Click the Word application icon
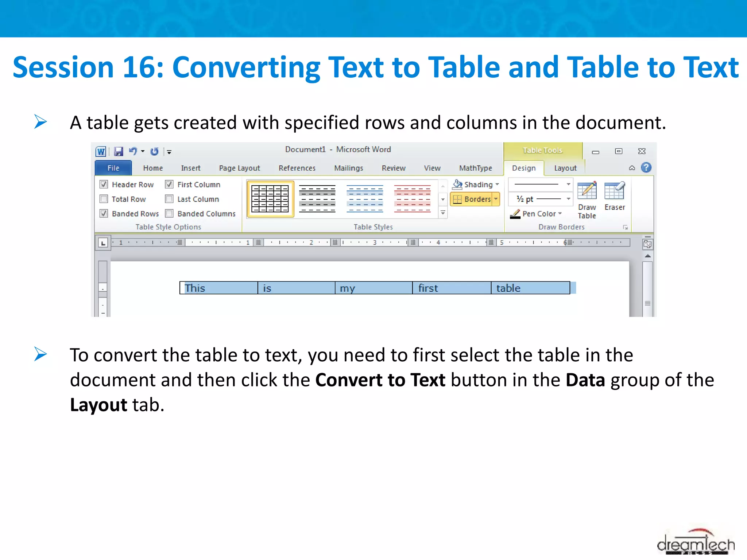 pyautogui.click(x=101, y=151)
